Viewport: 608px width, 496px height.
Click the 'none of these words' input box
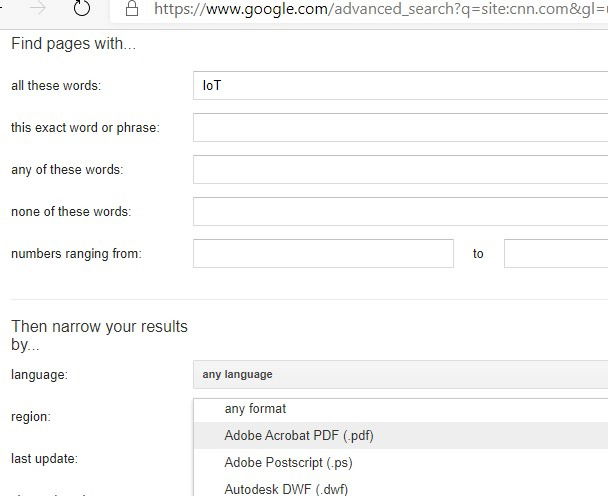(400, 212)
